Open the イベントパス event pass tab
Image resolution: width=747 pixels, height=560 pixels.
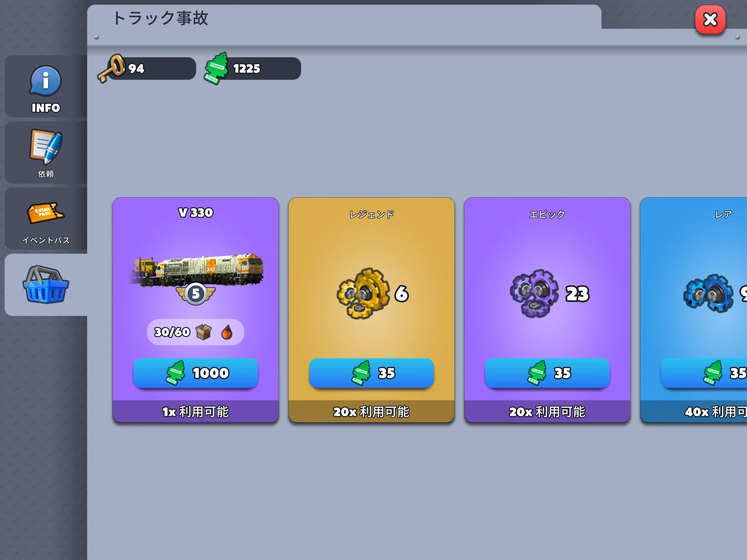46,219
